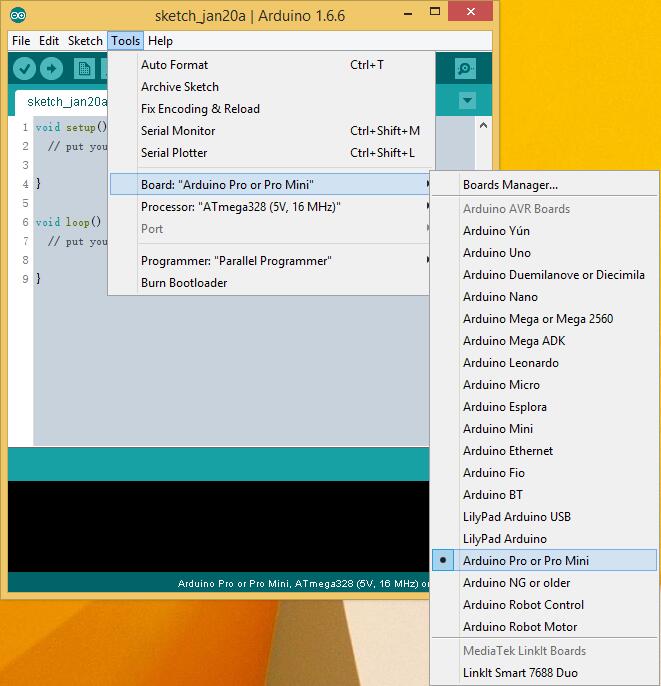Open Serial Monitor magnifier icon in toolbar

(465, 69)
